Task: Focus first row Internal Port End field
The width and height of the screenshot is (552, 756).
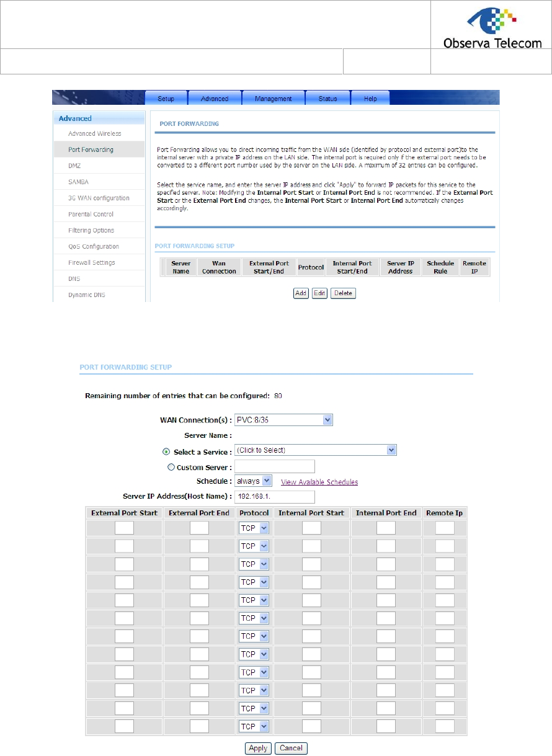Action: pos(386,528)
